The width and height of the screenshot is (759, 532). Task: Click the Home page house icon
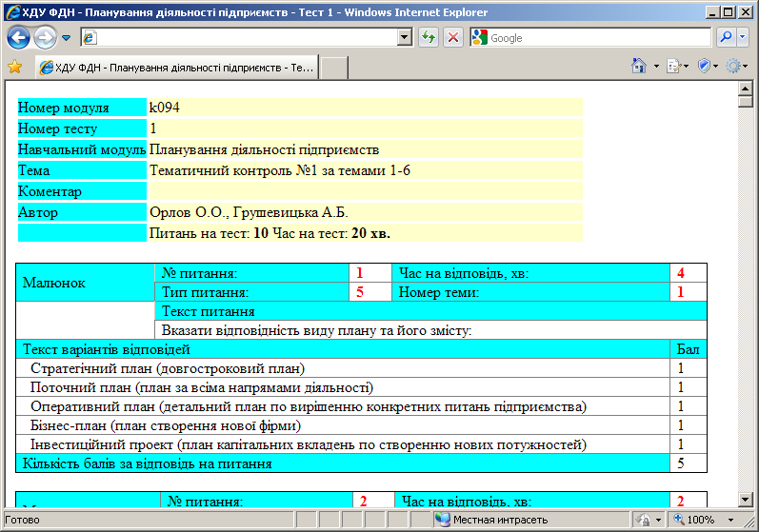click(640, 67)
